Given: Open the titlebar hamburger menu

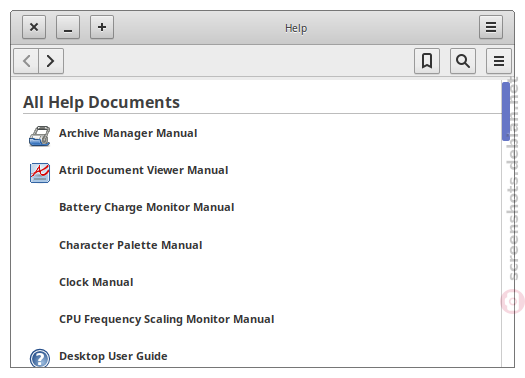Looking at the screenshot, I should coord(491,27).
